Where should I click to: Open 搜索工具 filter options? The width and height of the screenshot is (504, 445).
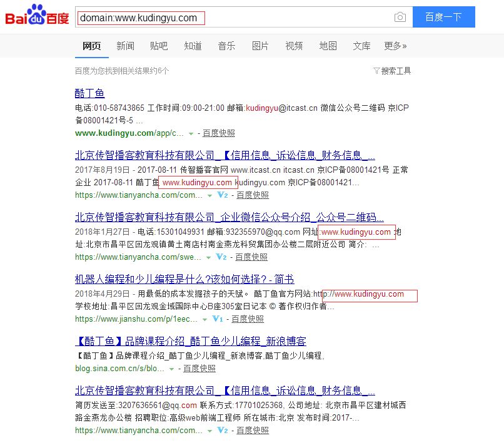pyautogui.click(x=392, y=71)
